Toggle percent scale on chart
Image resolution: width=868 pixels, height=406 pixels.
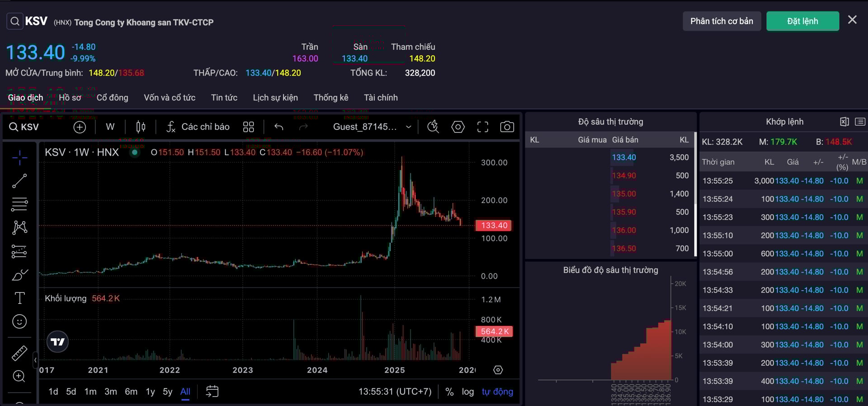[449, 392]
